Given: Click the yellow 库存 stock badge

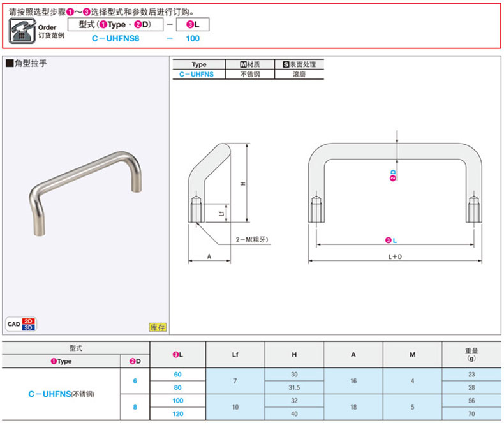Looking at the screenshot, I should 158,327.
